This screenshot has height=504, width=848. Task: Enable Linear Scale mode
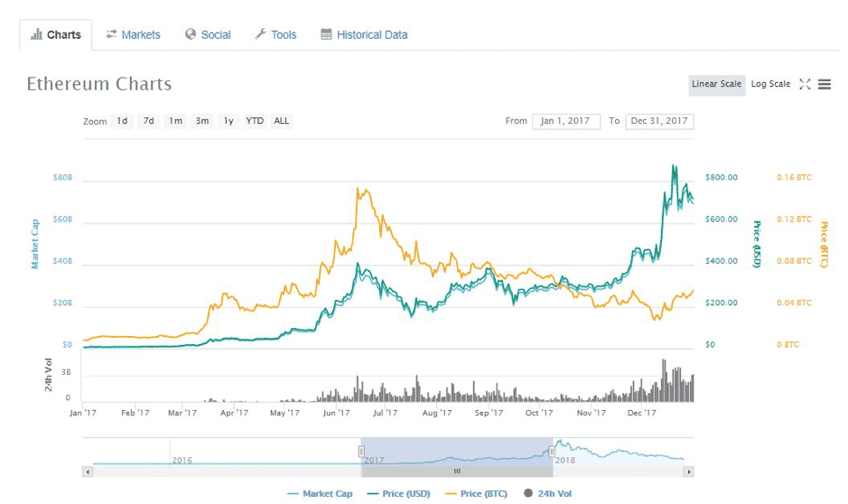[716, 84]
